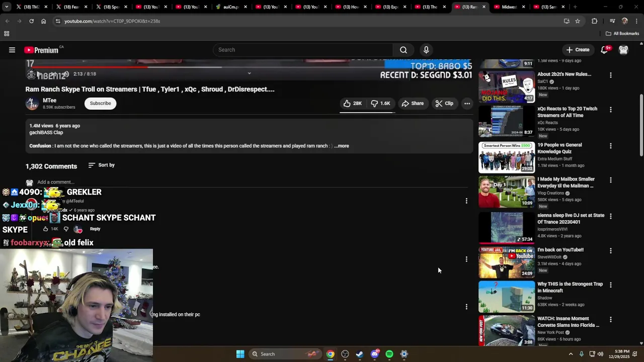Open 'I'm back on YouTube!!' thumbnail

point(507,262)
